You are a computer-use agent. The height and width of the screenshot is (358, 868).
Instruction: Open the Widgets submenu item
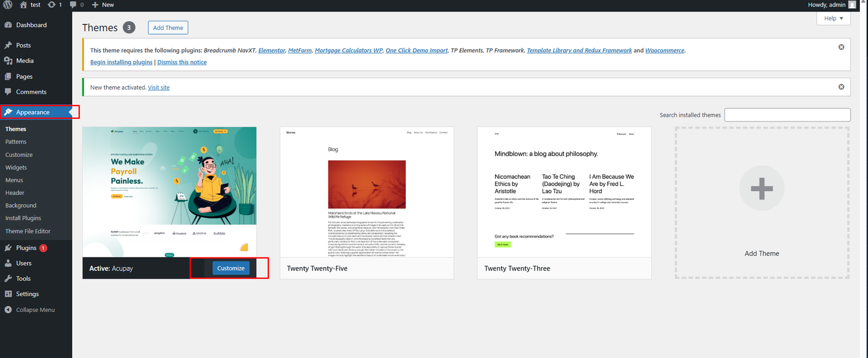[16, 167]
